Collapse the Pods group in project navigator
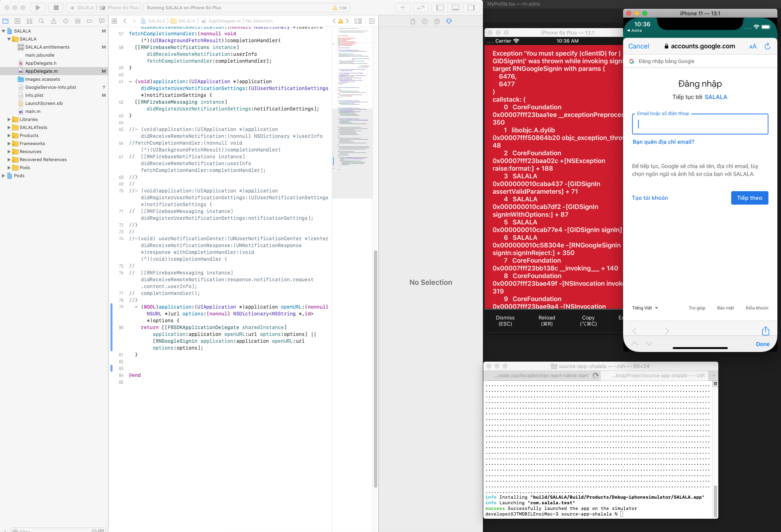781x532 pixels. (x=10, y=168)
